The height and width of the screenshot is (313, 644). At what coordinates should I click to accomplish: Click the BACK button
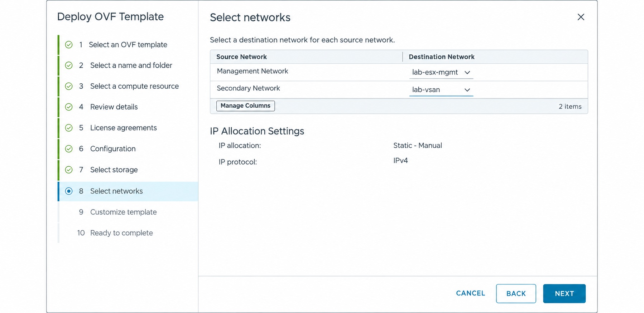point(516,294)
